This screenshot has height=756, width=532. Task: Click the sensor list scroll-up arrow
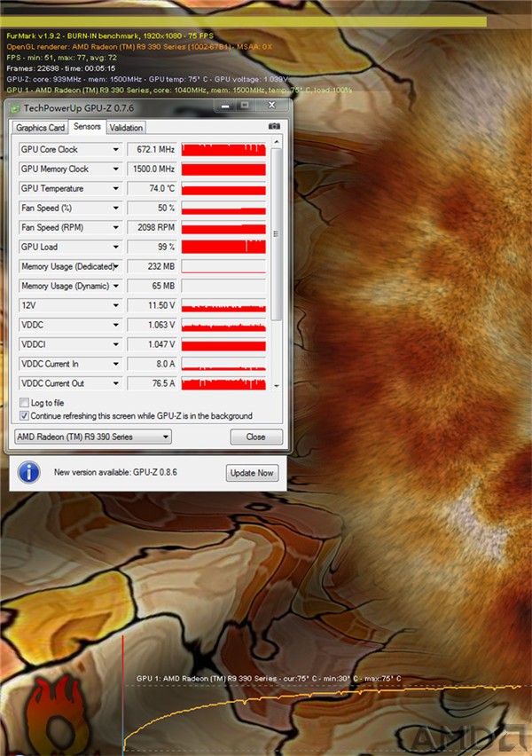point(276,142)
